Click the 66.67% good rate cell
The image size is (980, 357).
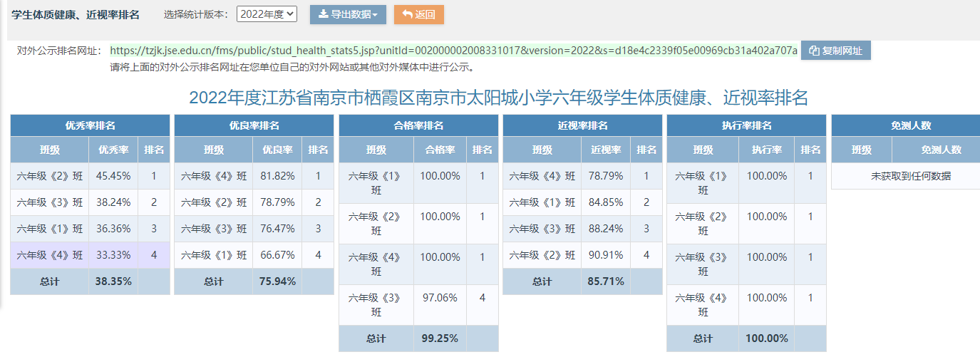(x=277, y=255)
